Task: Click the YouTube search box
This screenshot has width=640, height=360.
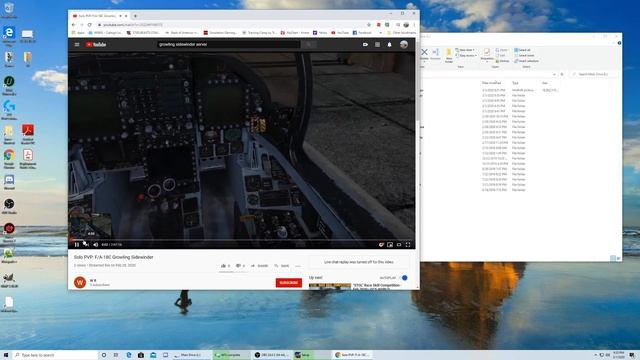Action: tap(229, 44)
